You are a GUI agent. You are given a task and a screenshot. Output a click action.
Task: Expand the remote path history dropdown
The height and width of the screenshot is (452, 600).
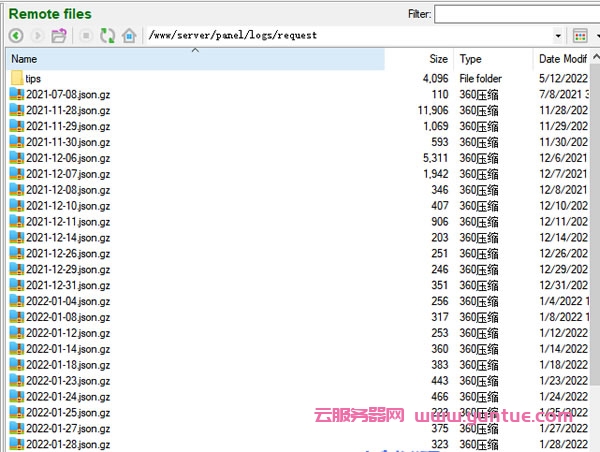[558, 36]
